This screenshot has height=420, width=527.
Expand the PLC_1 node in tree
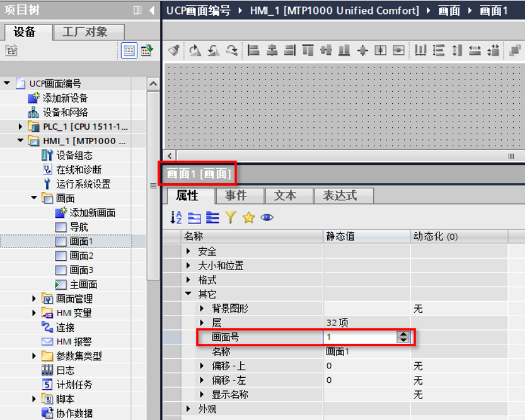point(20,127)
